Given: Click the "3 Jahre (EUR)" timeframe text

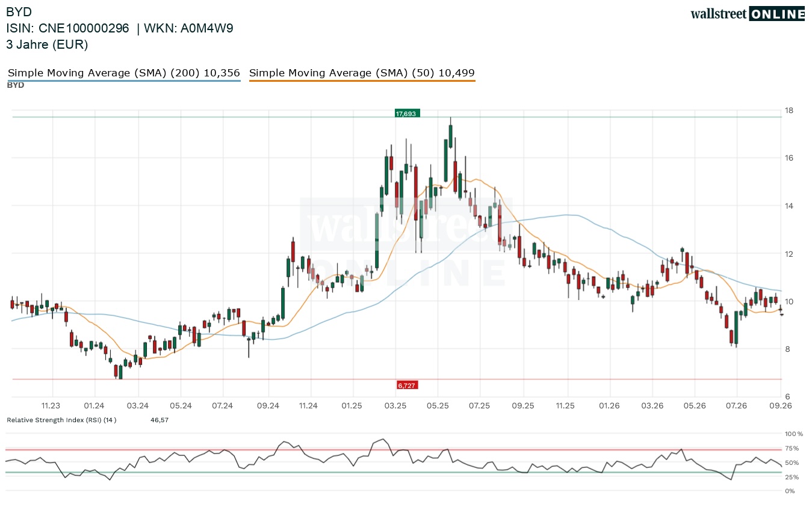Looking at the screenshot, I should (x=47, y=45).
